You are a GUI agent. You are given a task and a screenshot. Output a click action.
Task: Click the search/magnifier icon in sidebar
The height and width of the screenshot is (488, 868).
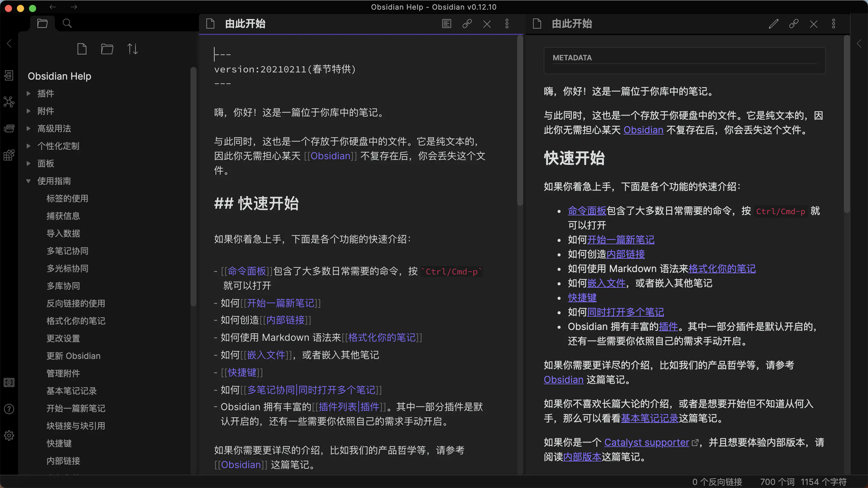(67, 23)
